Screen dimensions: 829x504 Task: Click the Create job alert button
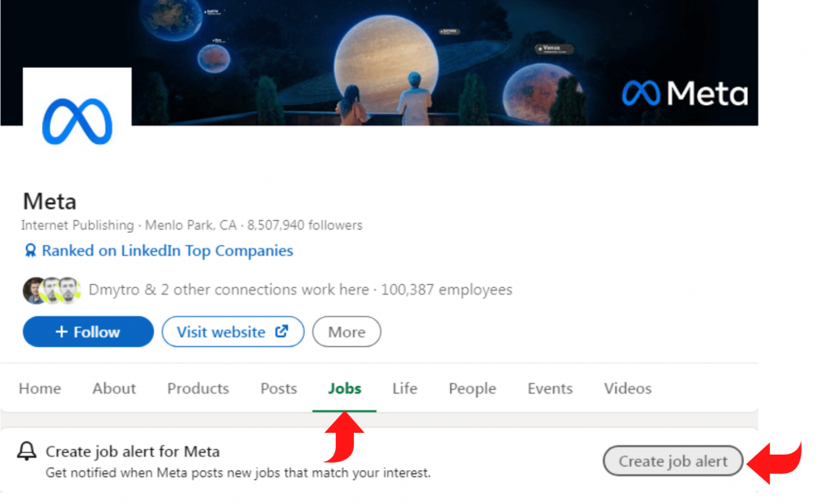click(x=673, y=460)
